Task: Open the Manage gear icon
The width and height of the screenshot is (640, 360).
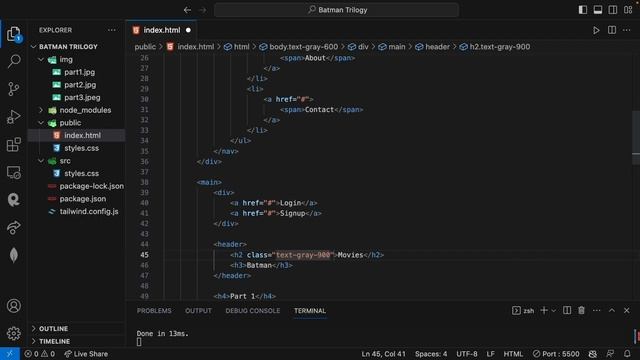Action: click(13, 333)
